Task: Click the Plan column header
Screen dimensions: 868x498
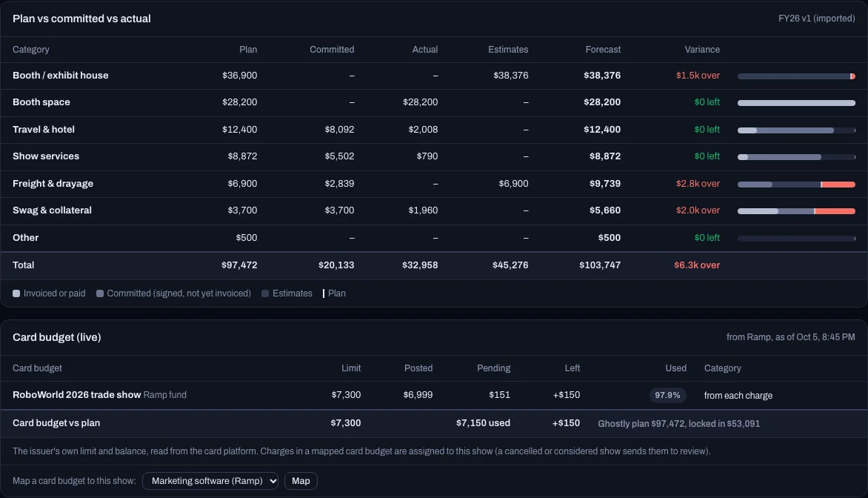Action: pos(248,50)
